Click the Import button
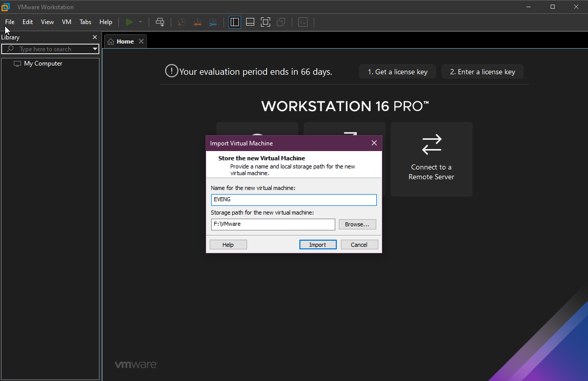Viewport: 588px width, 381px height. pyautogui.click(x=317, y=245)
